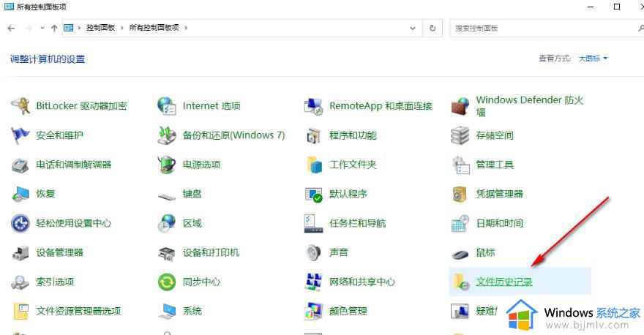Click the 所有控制面板项 breadcrumb
The width and height of the screenshot is (644, 335).
(154, 28)
